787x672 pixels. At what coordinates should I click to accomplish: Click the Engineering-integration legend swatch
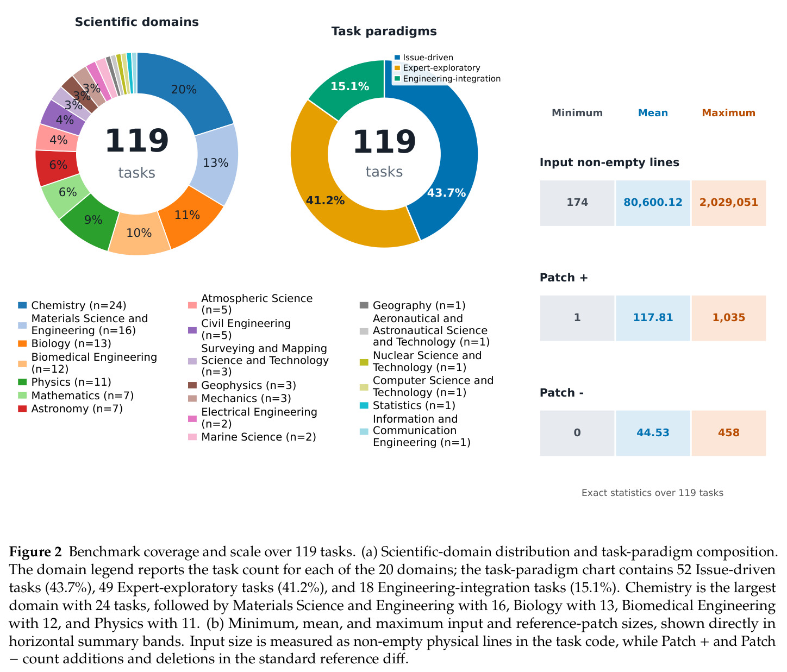397,78
